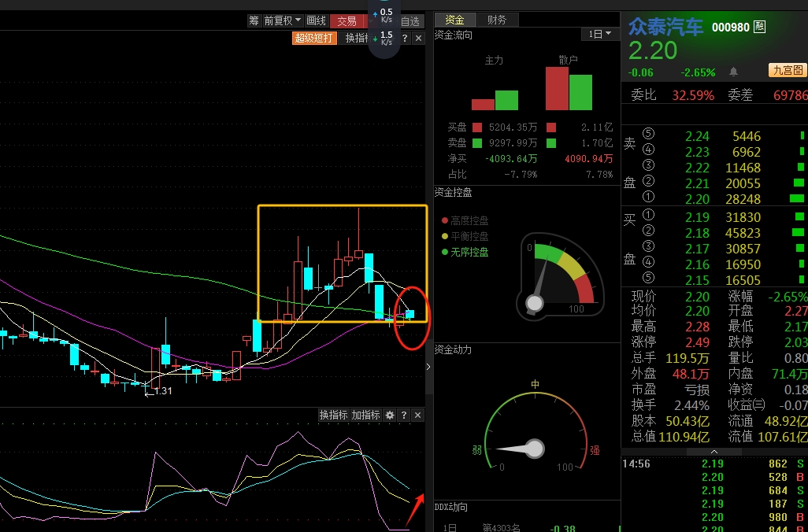This screenshot has height=532, width=808.
Task: Switch to the 资金 tab
Action: tap(454, 20)
